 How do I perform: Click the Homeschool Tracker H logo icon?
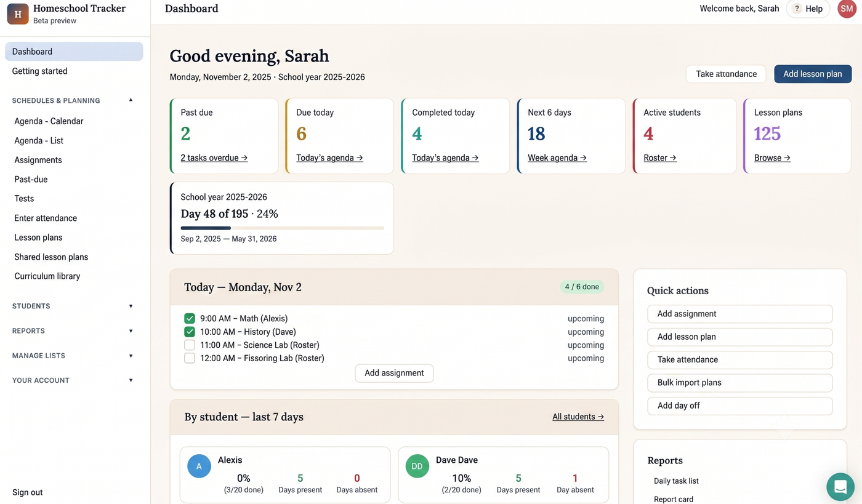(18, 14)
